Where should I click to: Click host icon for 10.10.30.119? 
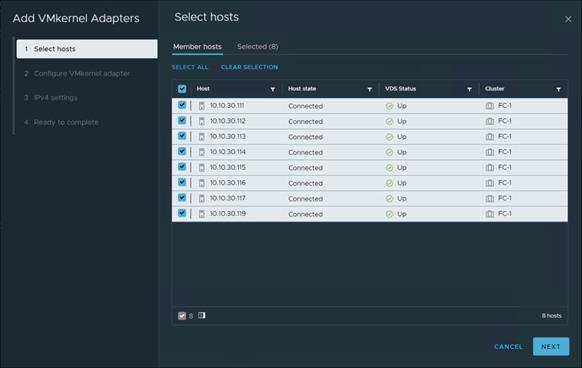click(202, 214)
